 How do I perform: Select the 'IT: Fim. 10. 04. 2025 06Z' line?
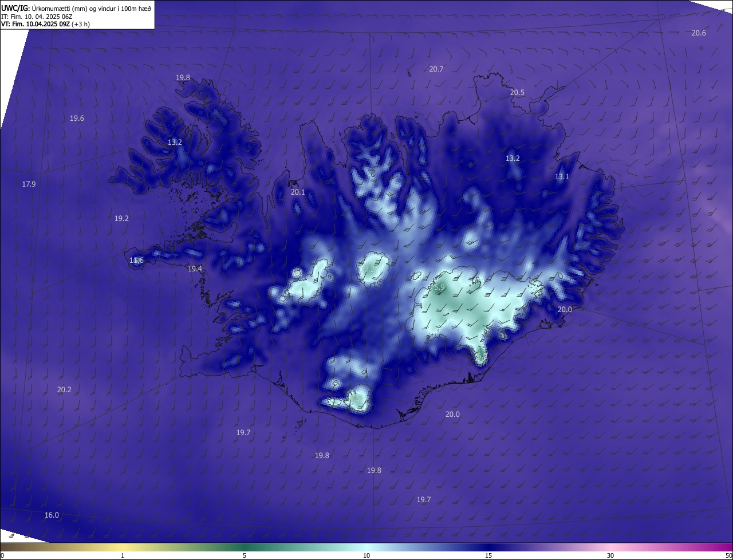pos(38,17)
